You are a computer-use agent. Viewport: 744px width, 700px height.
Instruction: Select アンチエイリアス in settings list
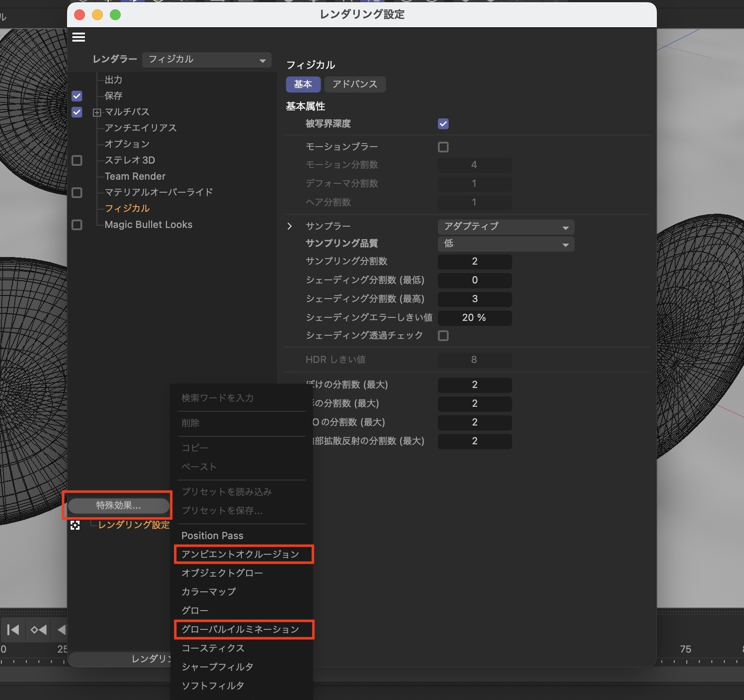pyautogui.click(x=141, y=128)
